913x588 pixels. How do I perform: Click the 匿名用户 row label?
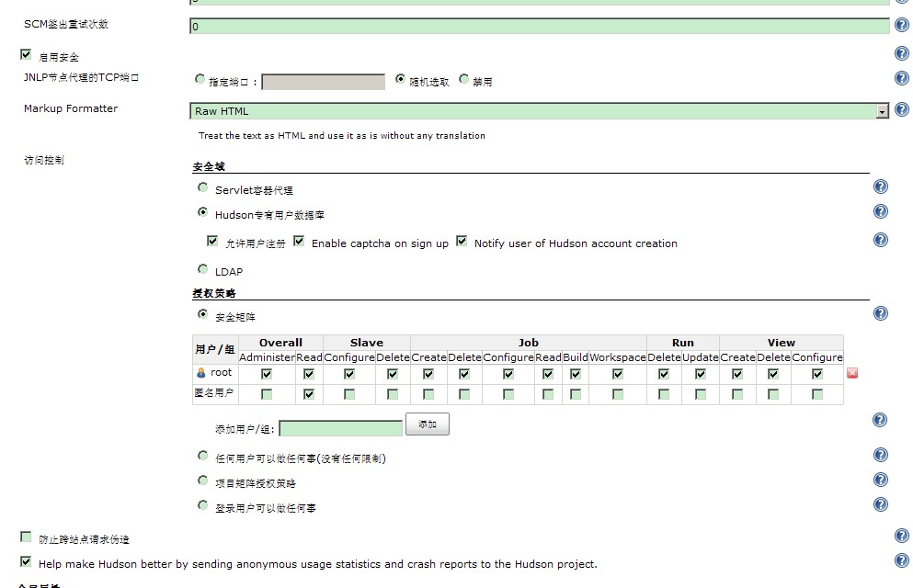[213, 392]
